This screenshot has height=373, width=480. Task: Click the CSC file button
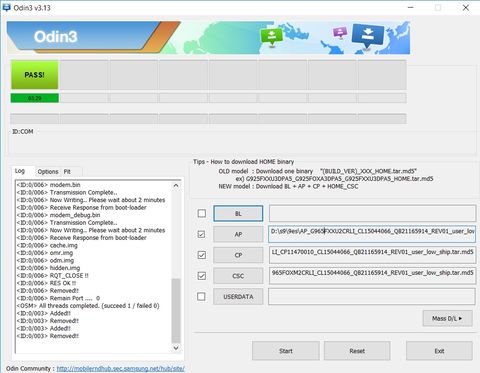click(x=238, y=276)
